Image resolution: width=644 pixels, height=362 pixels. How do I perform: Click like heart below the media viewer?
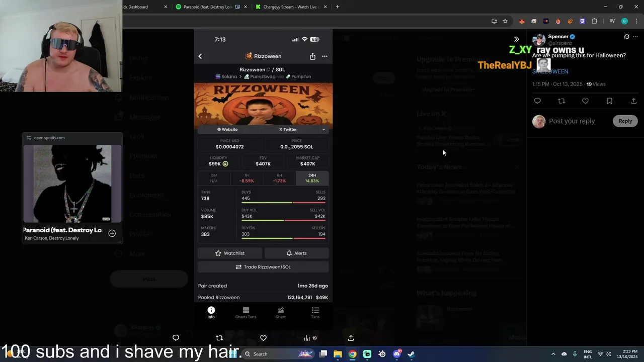[263, 338]
